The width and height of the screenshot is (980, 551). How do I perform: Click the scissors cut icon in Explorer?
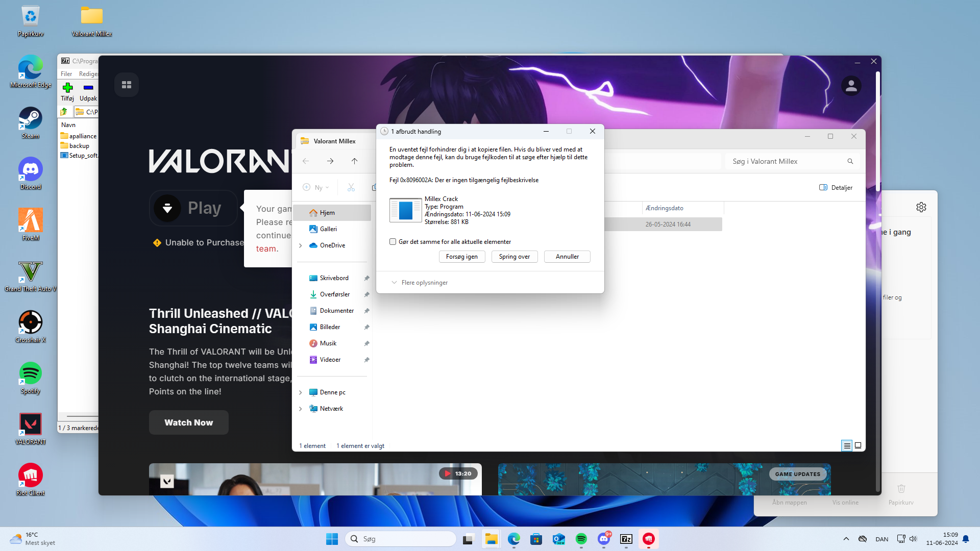click(x=351, y=188)
